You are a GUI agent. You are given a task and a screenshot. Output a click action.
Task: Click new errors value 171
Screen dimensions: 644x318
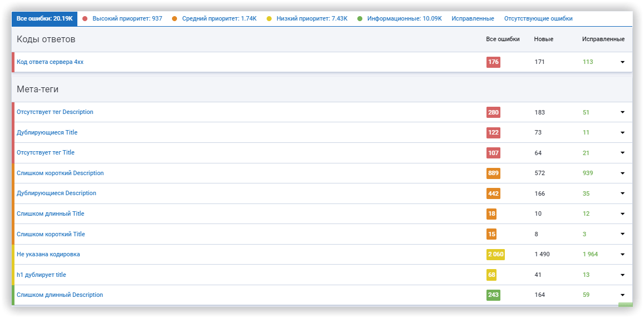click(x=539, y=62)
